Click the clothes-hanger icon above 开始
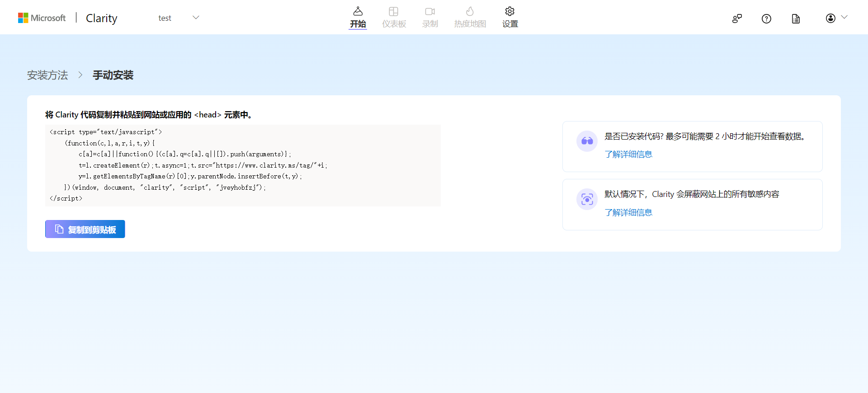 (x=358, y=11)
